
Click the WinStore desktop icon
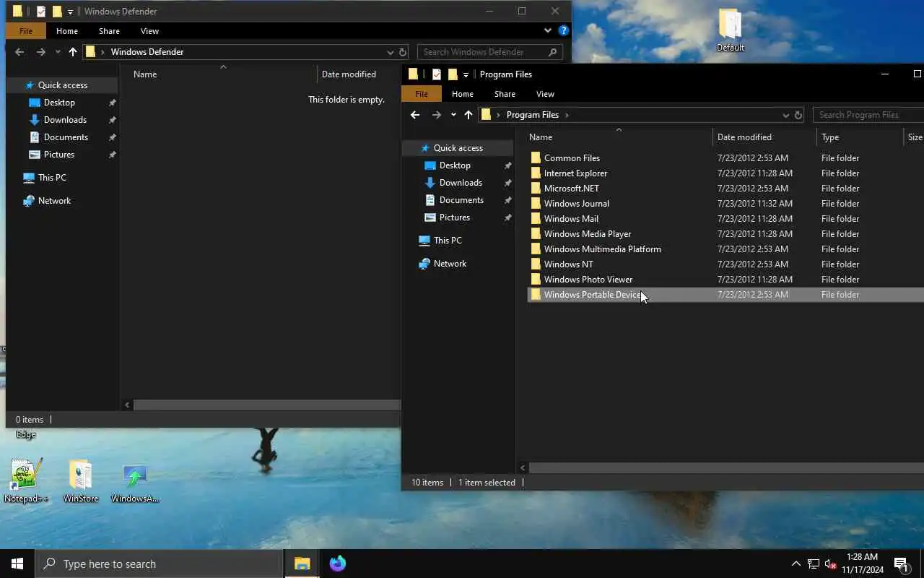[80, 480]
